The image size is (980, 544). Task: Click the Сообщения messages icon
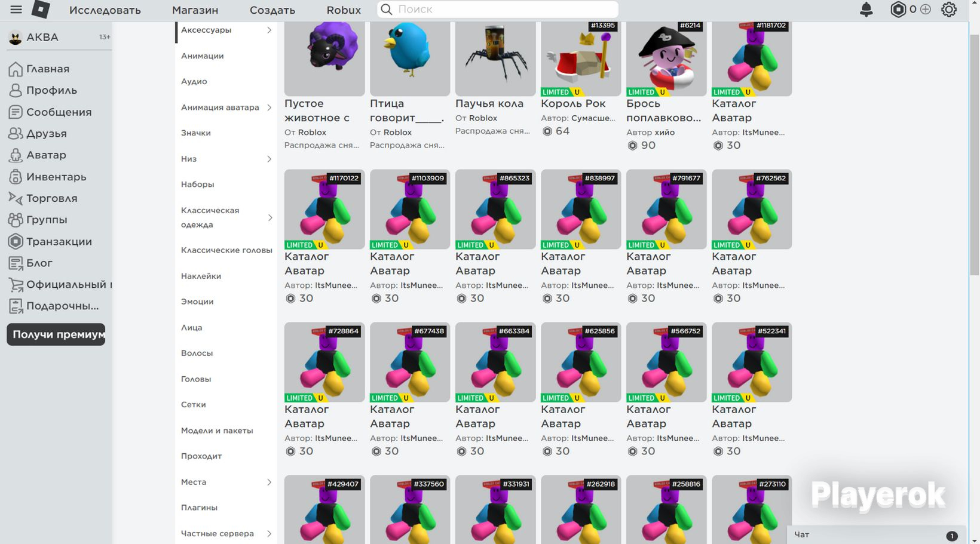[x=16, y=112]
